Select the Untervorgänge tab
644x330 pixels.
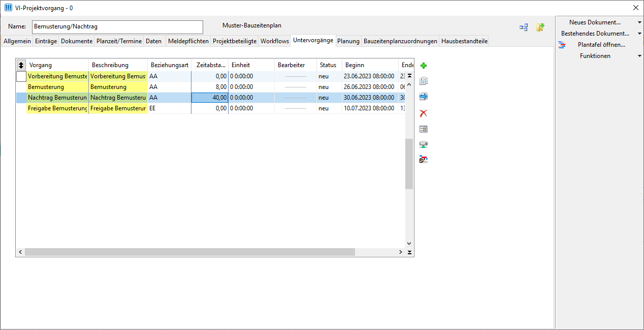pyautogui.click(x=313, y=40)
